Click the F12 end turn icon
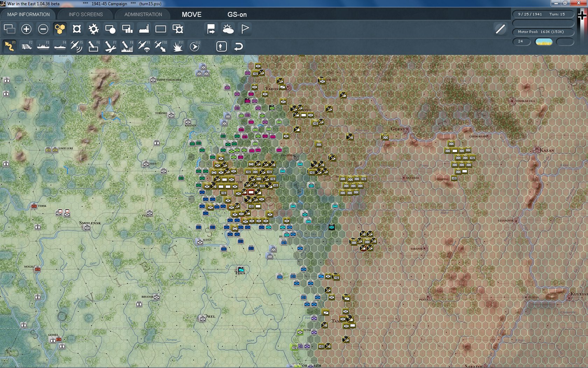Image resolution: width=588 pixels, height=368 pixels. click(195, 46)
